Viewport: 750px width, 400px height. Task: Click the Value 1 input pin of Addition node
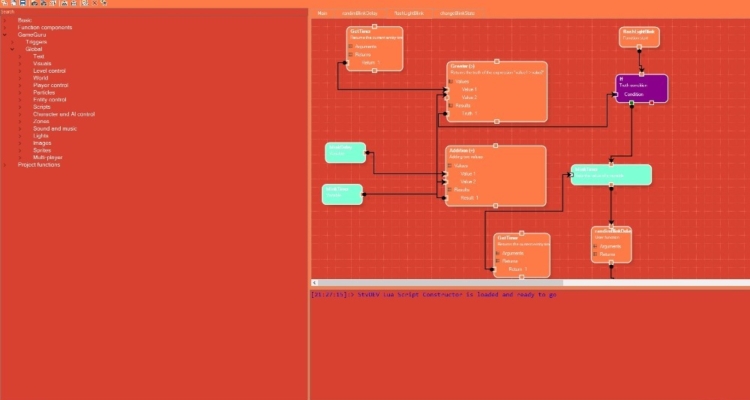pyautogui.click(x=445, y=174)
